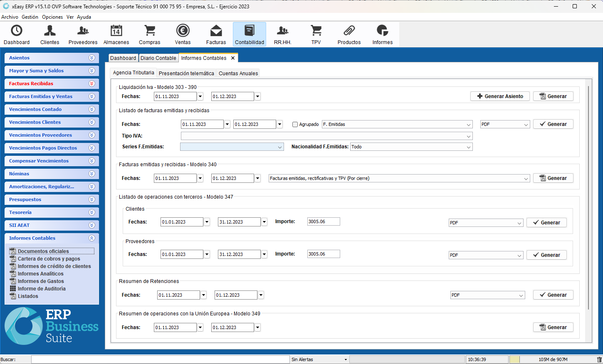Screen dimensions: 603x364
Task: Open the Almacenes module
Action: pos(116,34)
